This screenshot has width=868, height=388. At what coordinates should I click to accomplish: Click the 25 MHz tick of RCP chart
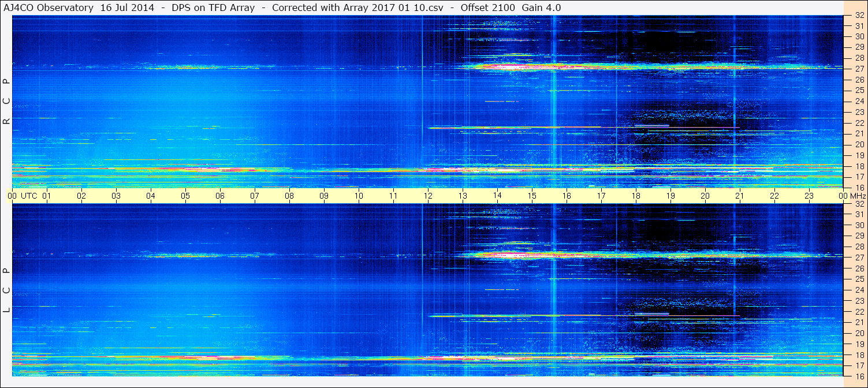point(859,91)
